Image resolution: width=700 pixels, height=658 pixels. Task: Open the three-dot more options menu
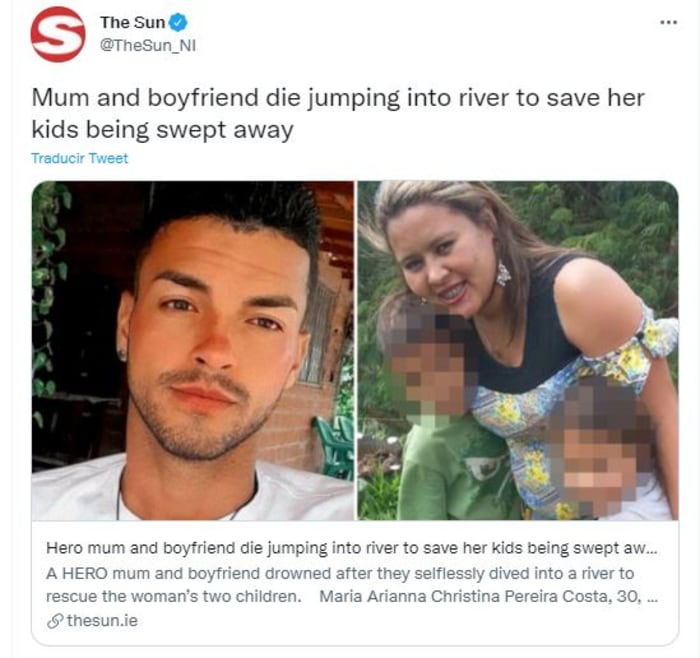point(668,22)
